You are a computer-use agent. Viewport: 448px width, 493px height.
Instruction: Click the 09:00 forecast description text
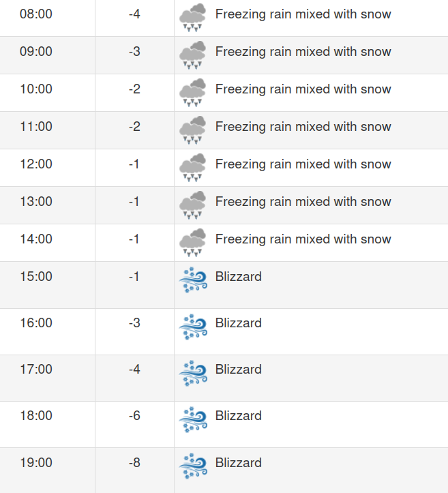coord(303,52)
